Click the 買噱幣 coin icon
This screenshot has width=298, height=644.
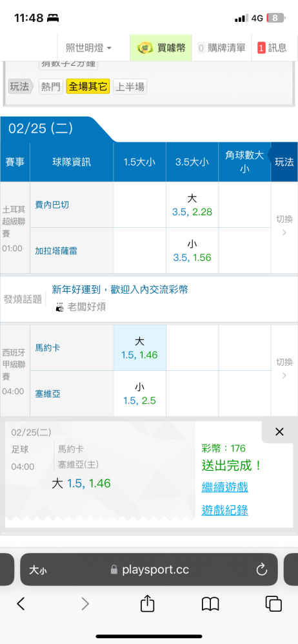[x=145, y=48]
